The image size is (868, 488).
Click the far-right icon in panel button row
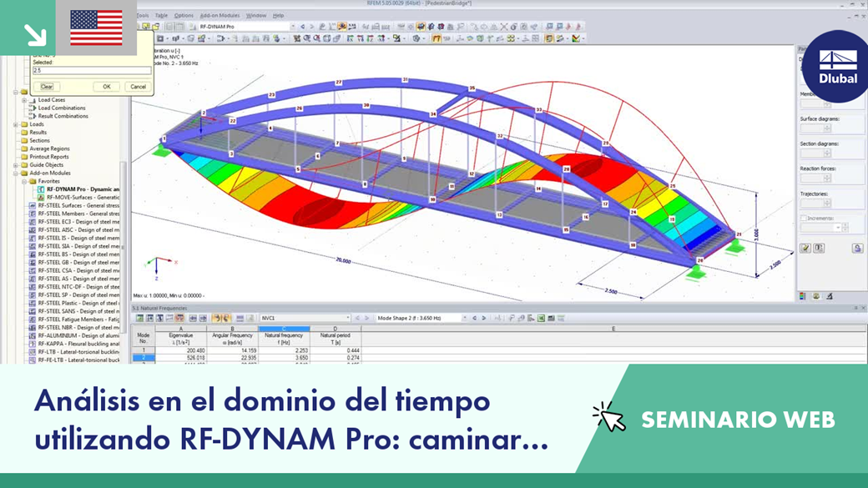coord(857,249)
